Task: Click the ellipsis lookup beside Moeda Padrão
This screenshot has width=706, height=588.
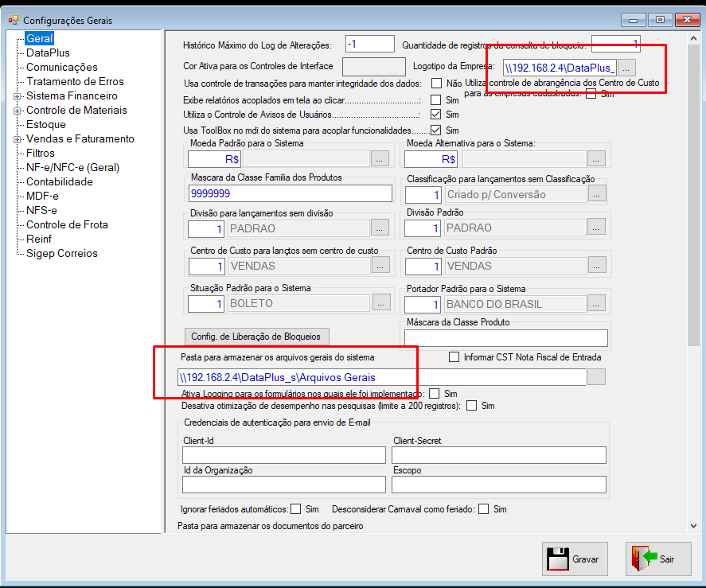Action: tap(380, 159)
